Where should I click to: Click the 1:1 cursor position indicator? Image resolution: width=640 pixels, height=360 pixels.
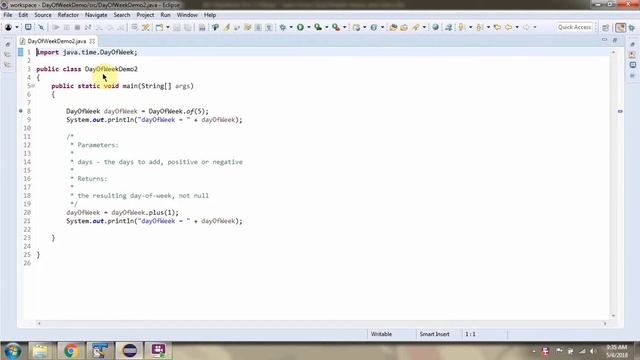point(470,334)
